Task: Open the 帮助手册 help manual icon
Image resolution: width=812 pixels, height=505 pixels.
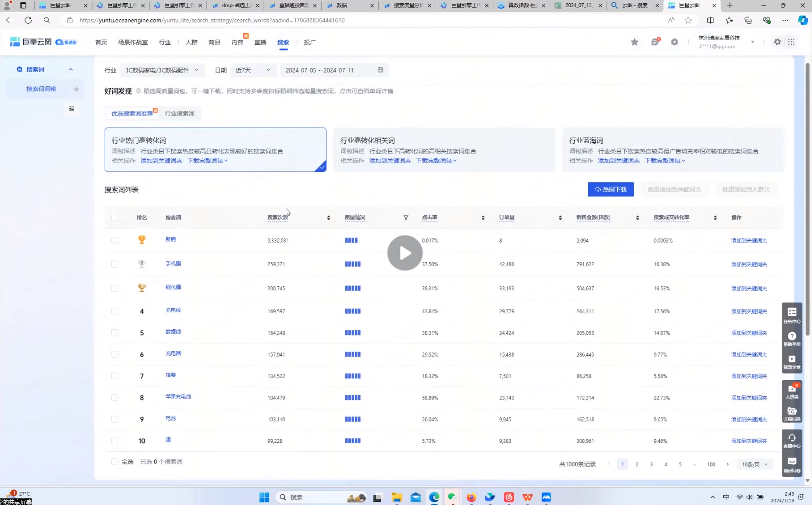Action: coord(792,338)
